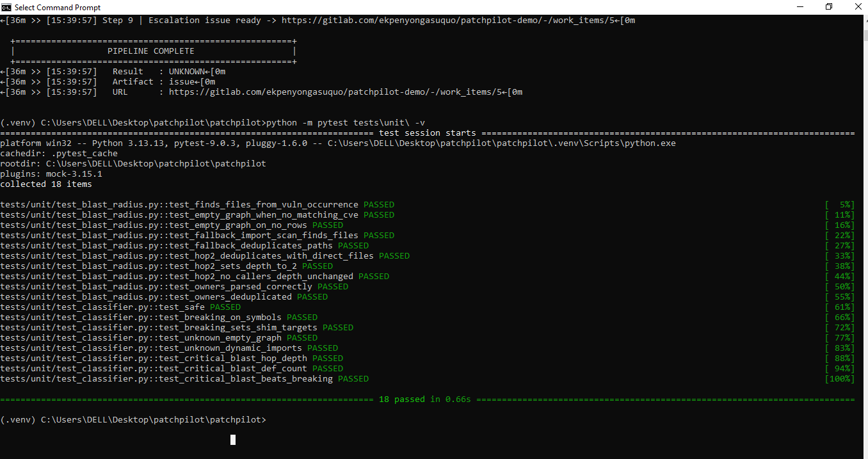Screen dimensions: 868x459
Task: Click the test_critical_blast_beats_breaking row
Action: tap(428, 379)
